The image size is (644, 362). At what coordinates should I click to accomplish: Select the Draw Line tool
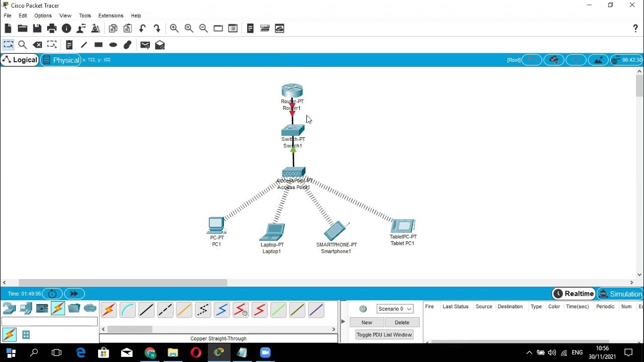[x=84, y=45]
